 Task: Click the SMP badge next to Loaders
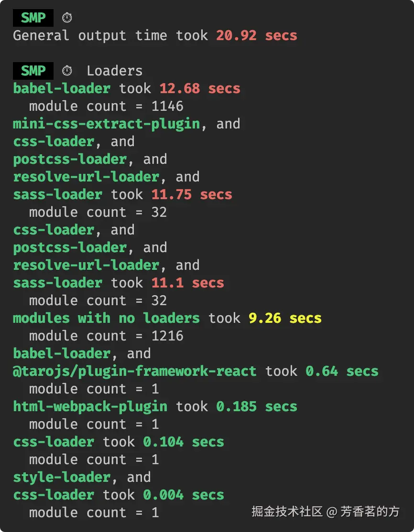pos(33,71)
